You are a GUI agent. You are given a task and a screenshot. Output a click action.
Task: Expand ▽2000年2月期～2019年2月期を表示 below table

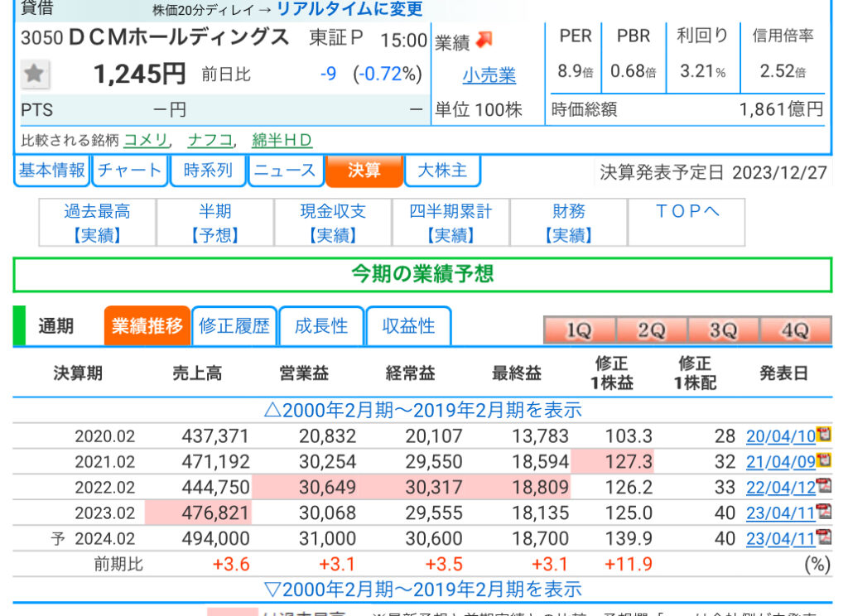click(x=423, y=589)
